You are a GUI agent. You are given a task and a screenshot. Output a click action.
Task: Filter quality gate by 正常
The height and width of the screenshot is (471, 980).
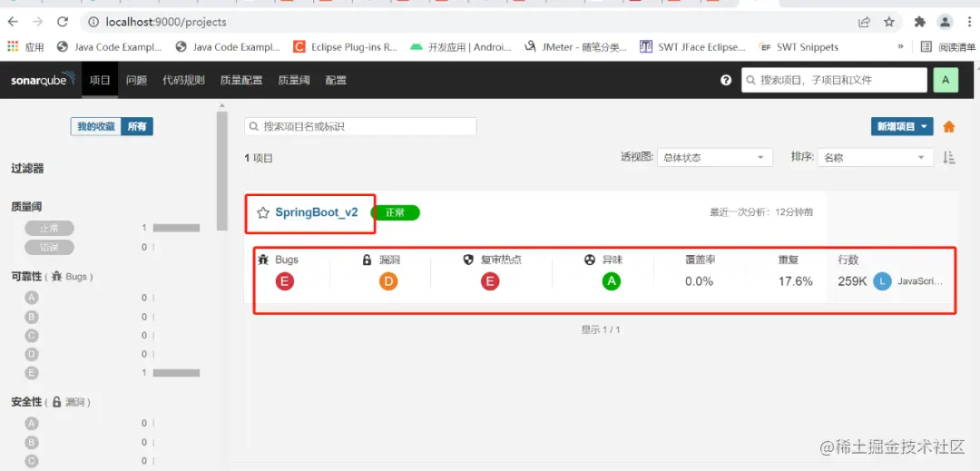point(49,228)
